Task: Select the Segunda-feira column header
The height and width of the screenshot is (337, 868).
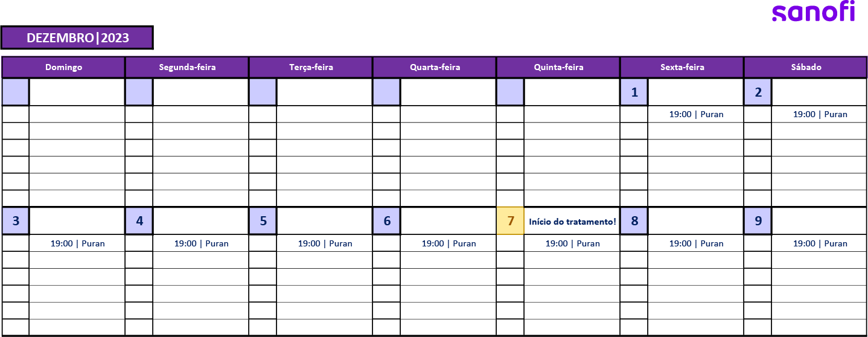Action: [x=187, y=67]
